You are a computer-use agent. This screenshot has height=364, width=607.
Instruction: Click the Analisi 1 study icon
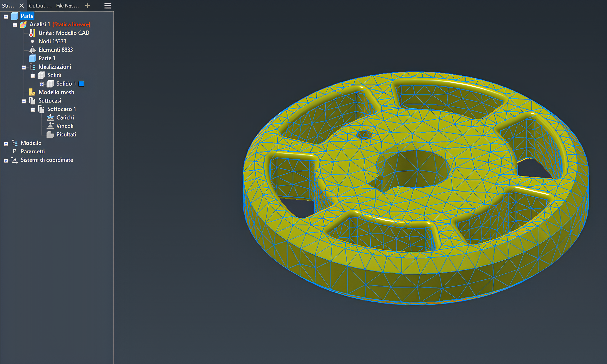pos(23,25)
